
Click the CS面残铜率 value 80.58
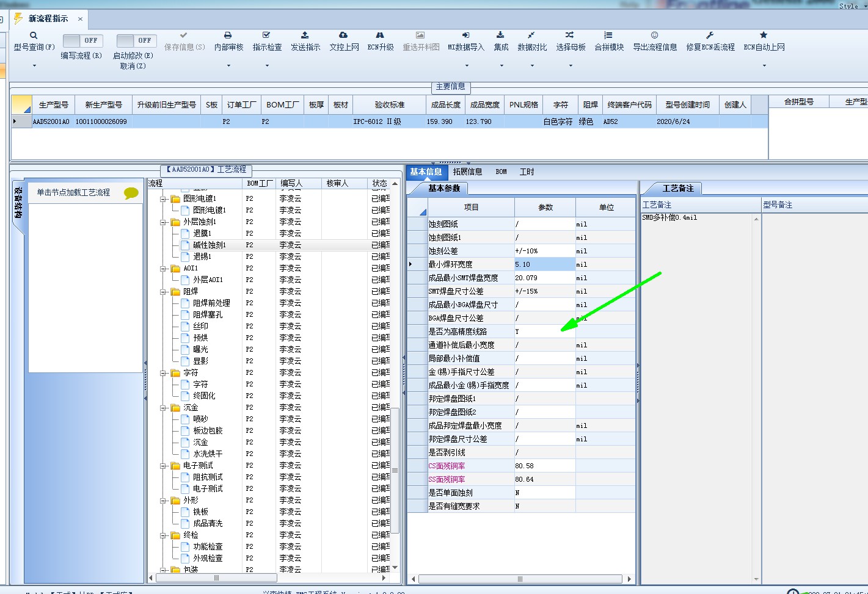(545, 466)
